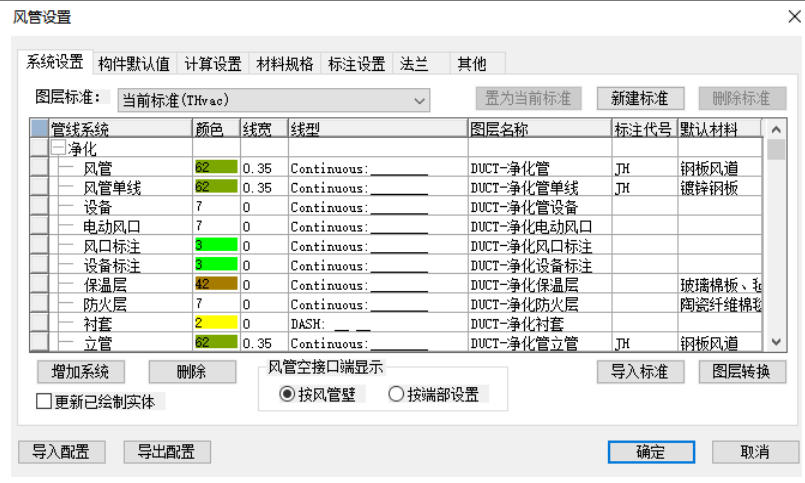
Task: Click the 删除 button
Action: click(192, 372)
